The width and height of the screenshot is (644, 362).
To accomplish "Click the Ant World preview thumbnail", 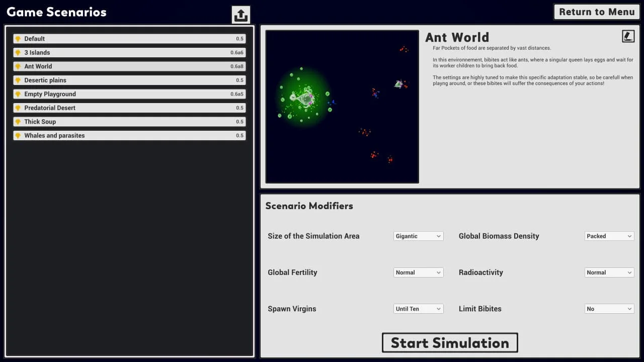I will 342,107.
